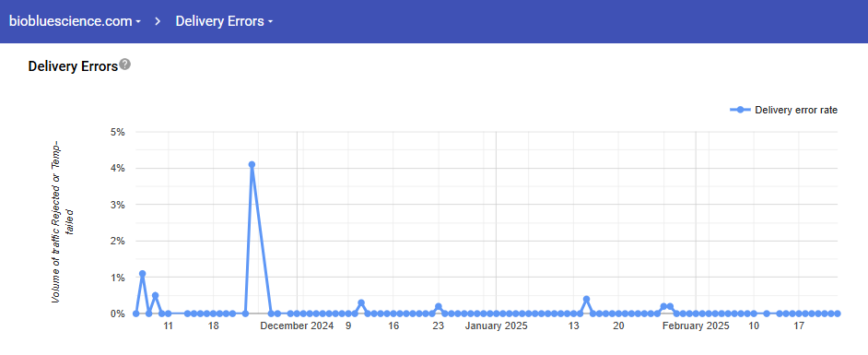Image resolution: width=868 pixels, height=355 pixels.
Task: Select the small peak after January 13
Action: 586,299
